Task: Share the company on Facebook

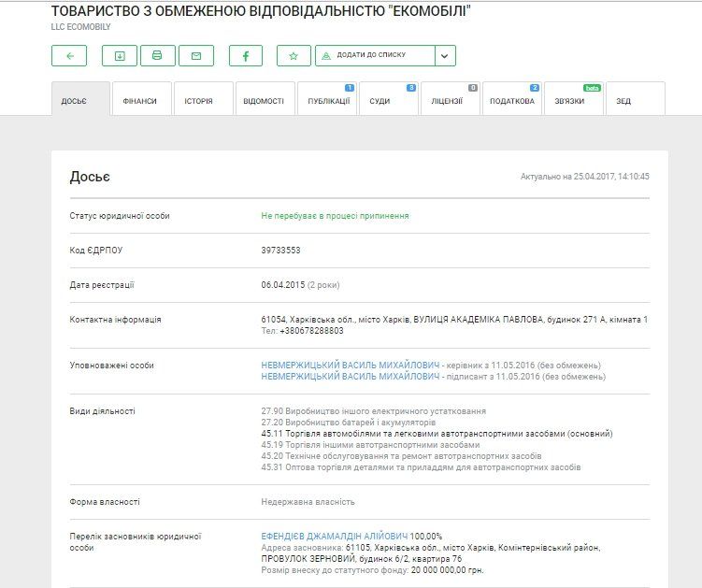Action: coord(246,55)
